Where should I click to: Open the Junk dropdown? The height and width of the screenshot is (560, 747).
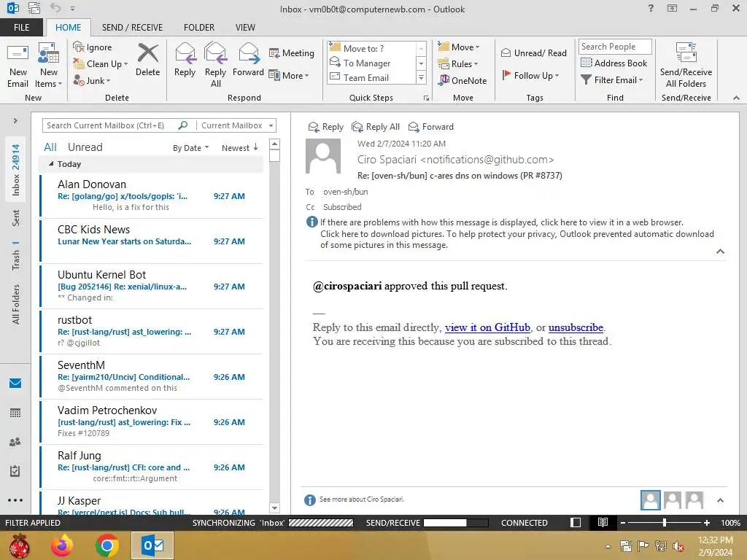point(92,80)
